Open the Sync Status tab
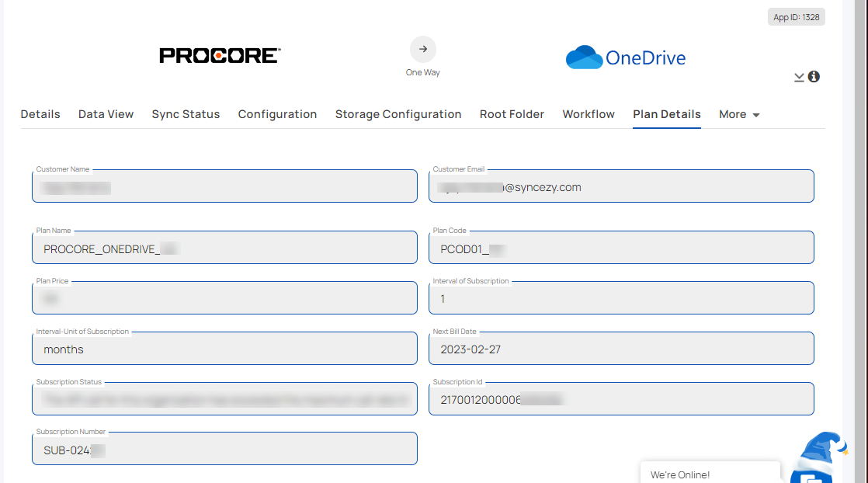Screen dimensions: 868x483 pyautogui.click(x=186, y=114)
